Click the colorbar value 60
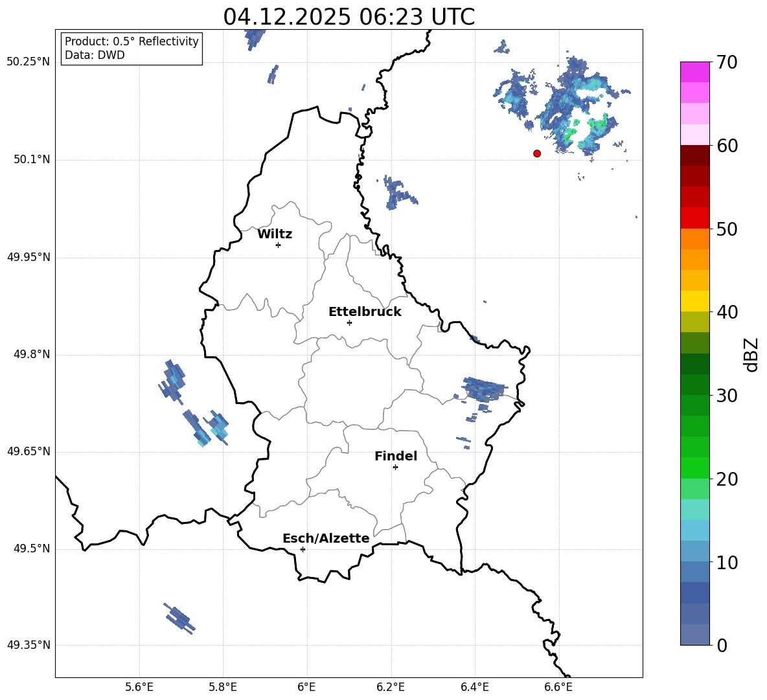Image resolution: width=767 pixels, height=700 pixels. [727, 146]
